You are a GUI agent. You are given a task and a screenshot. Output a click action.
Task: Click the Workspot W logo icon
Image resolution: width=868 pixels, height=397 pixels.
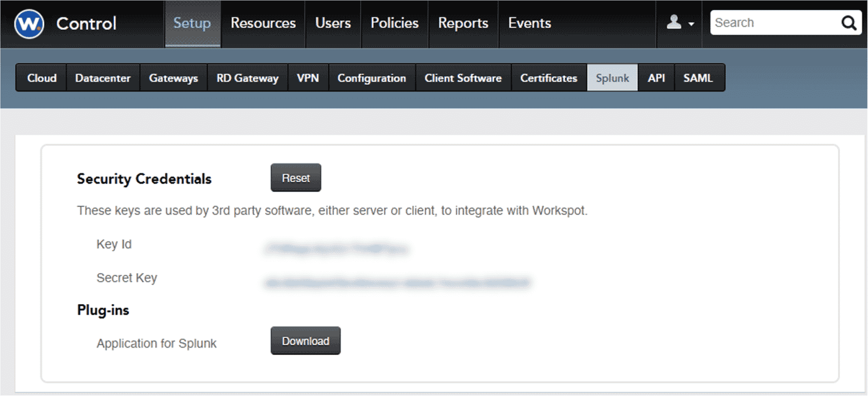[x=29, y=24]
